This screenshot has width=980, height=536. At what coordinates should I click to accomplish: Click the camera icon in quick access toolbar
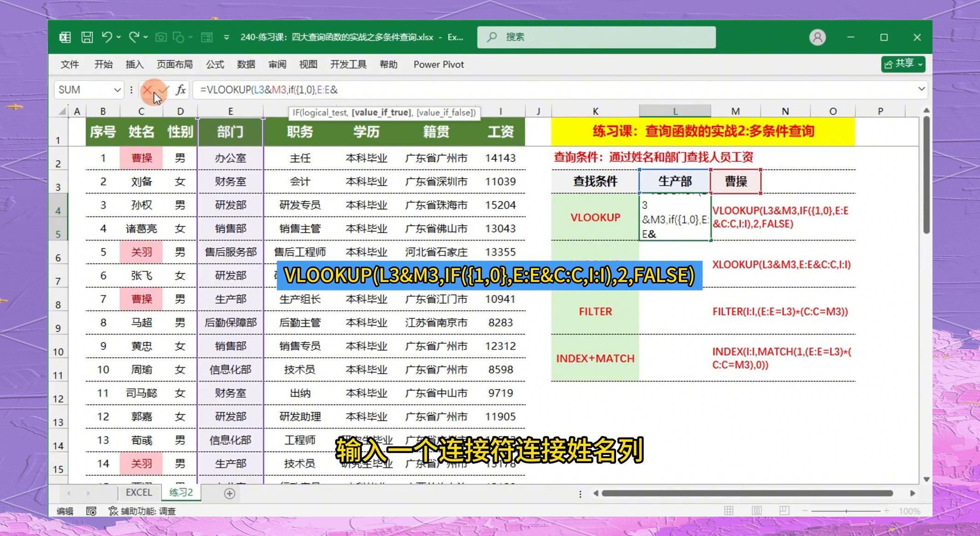coord(160,37)
